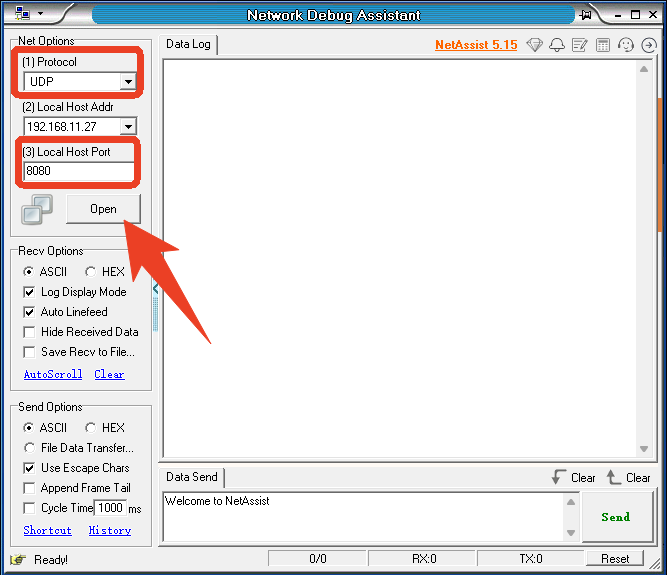Click the hand icon in the status bar
The width and height of the screenshot is (667, 575).
click(x=18, y=559)
